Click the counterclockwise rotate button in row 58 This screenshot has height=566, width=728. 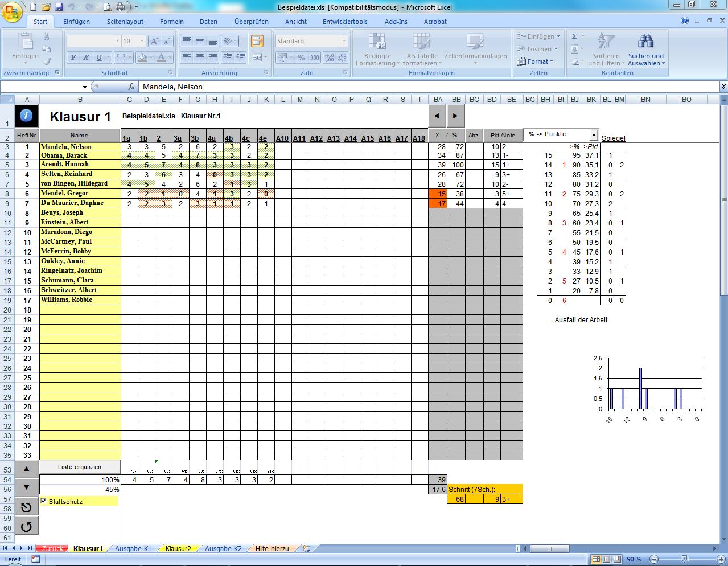26,507
